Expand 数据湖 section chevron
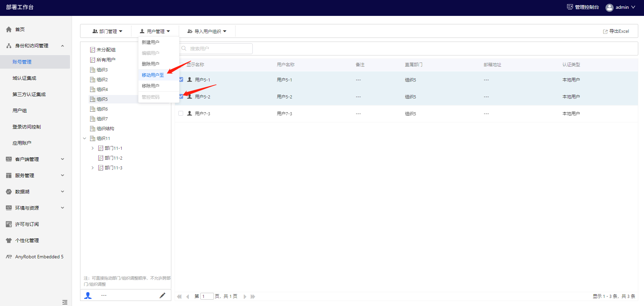 pos(63,192)
